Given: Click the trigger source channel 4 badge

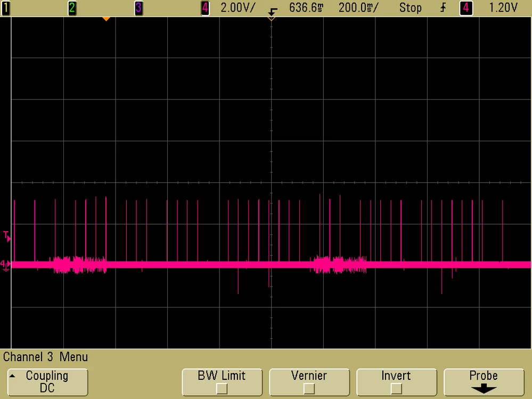Looking at the screenshot, I should tap(466, 7).
